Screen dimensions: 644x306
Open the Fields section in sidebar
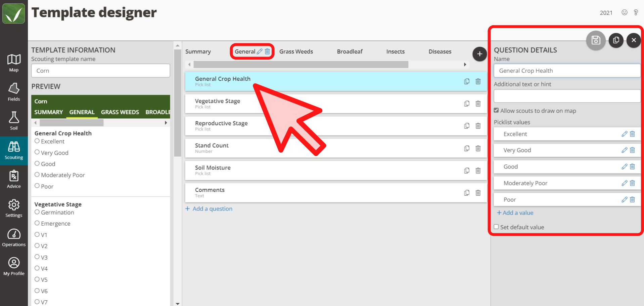[x=14, y=92]
